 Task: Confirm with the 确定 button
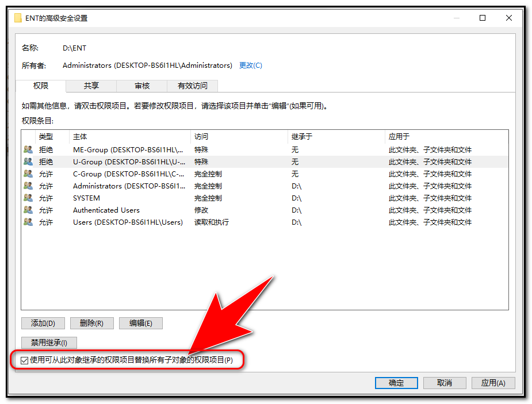(x=396, y=383)
